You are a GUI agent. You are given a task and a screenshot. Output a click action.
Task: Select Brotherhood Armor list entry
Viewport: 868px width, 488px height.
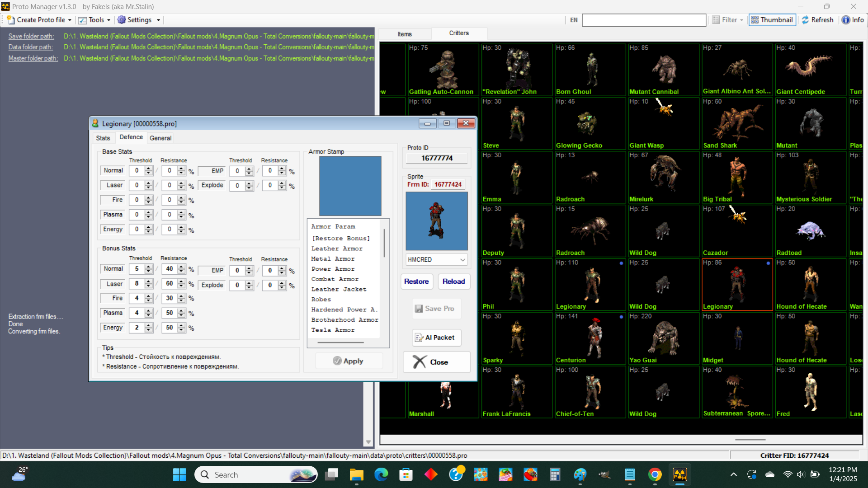pos(345,320)
